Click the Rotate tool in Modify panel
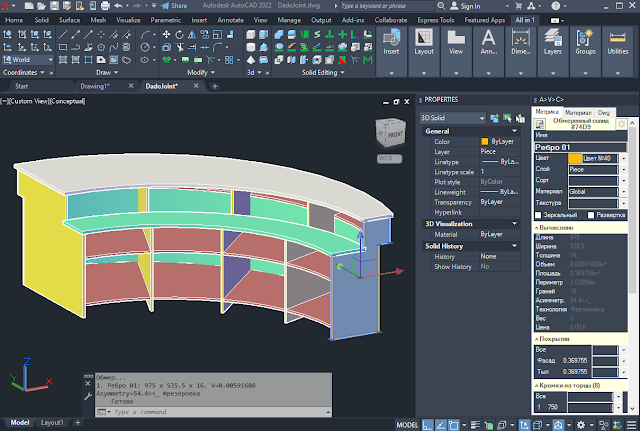640x431 pixels. (179, 35)
